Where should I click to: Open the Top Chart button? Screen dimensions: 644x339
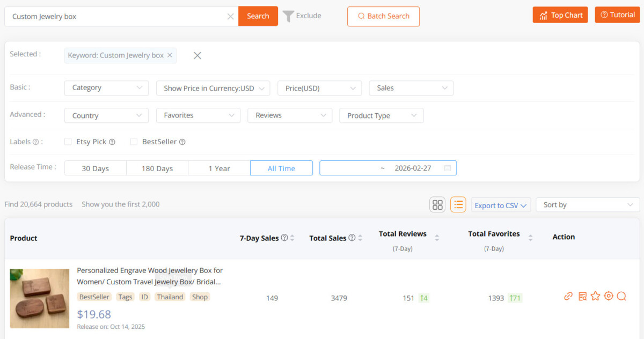pos(560,15)
